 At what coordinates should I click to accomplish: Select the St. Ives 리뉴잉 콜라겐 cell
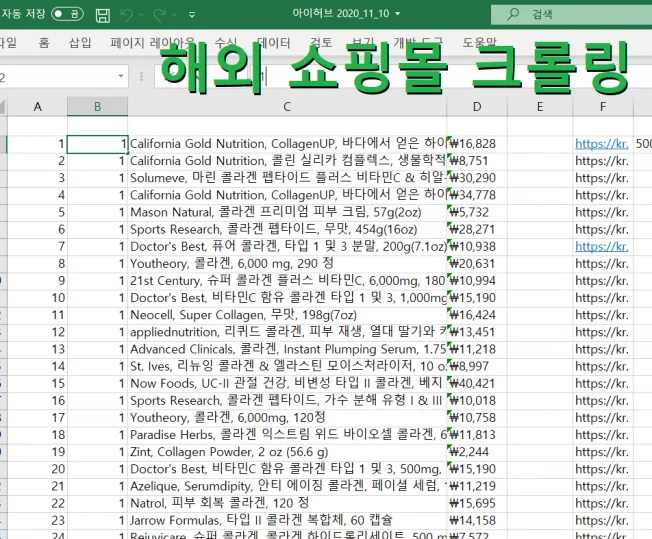(287, 366)
